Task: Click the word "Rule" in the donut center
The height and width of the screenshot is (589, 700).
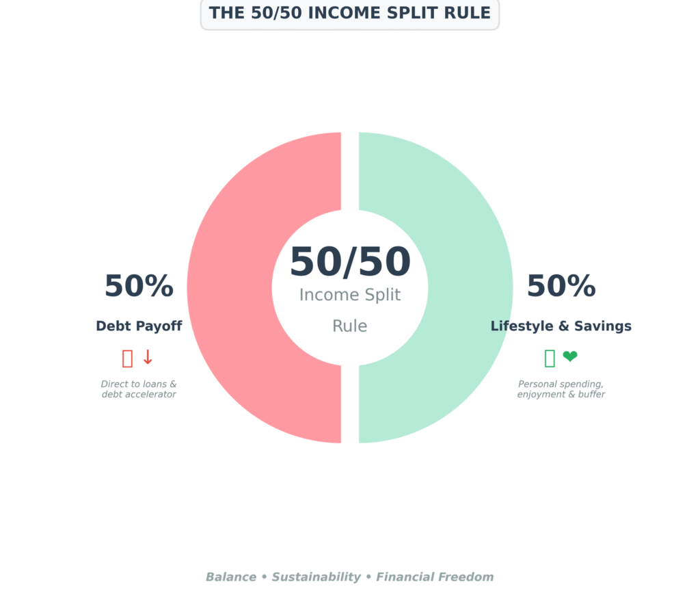Action: pyautogui.click(x=350, y=326)
